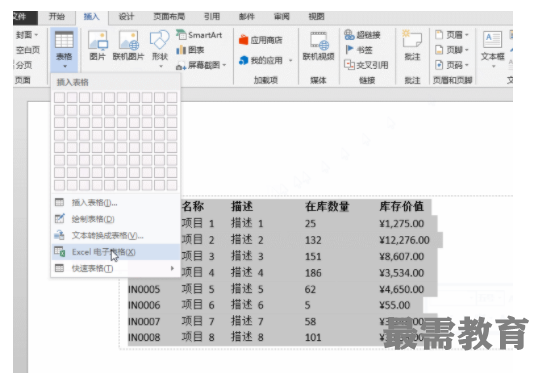Switch to the 视图 tab
The width and height of the screenshot is (535, 373).
[x=316, y=16]
